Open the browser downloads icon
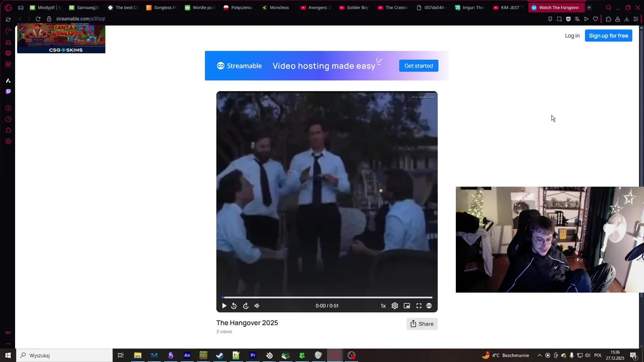 pyautogui.click(x=626, y=19)
